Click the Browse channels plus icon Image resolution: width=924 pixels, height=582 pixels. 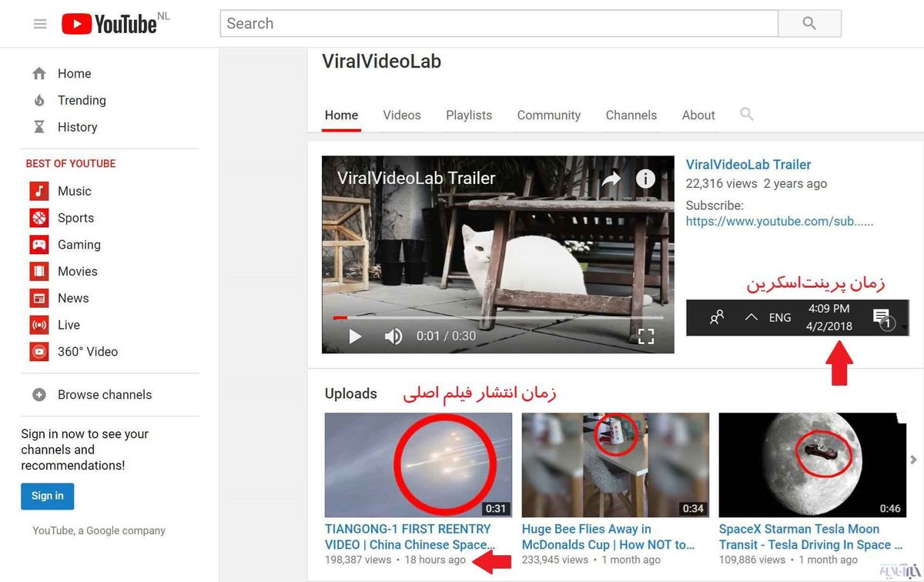pos(39,395)
